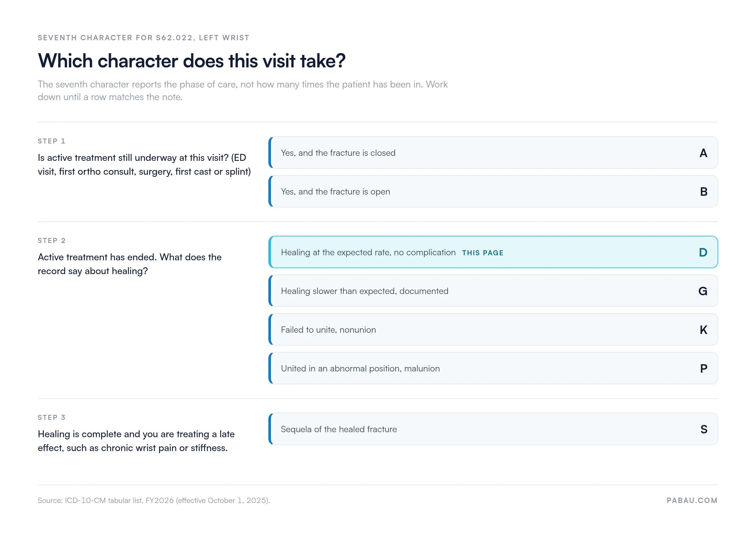The width and height of the screenshot is (756, 537).
Task: Click the character letter B
Action: click(704, 192)
